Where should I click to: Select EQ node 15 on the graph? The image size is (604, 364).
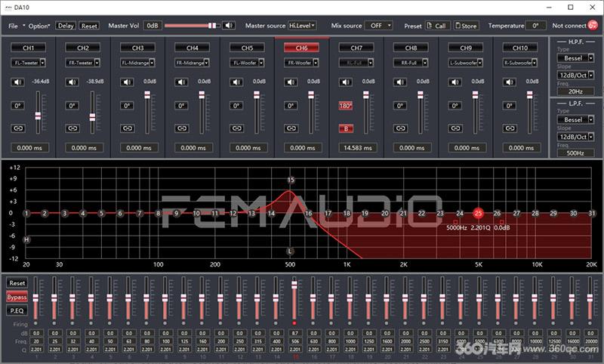(291, 180)
